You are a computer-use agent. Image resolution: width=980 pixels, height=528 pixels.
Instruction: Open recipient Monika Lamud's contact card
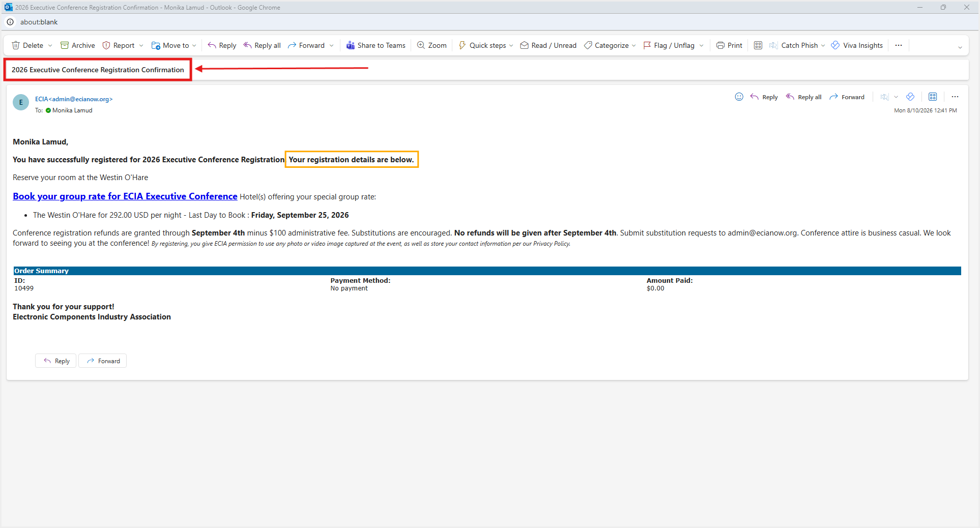click(72, 110)
